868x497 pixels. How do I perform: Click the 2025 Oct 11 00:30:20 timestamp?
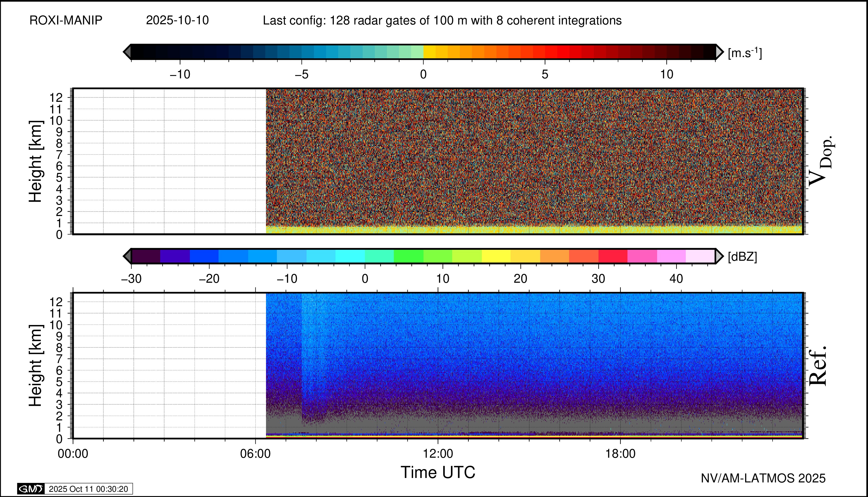(89, 489)
